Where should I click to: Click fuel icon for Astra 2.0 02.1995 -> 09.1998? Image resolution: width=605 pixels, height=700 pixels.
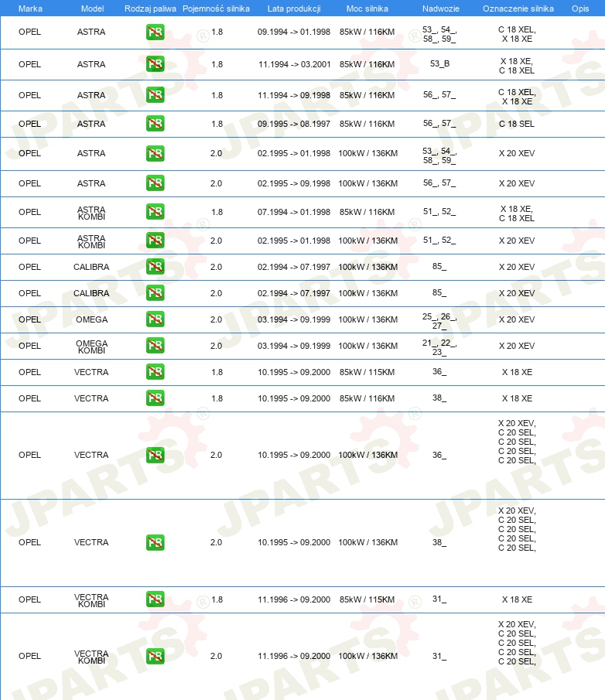pyautogui.click(x=155, y=183)
